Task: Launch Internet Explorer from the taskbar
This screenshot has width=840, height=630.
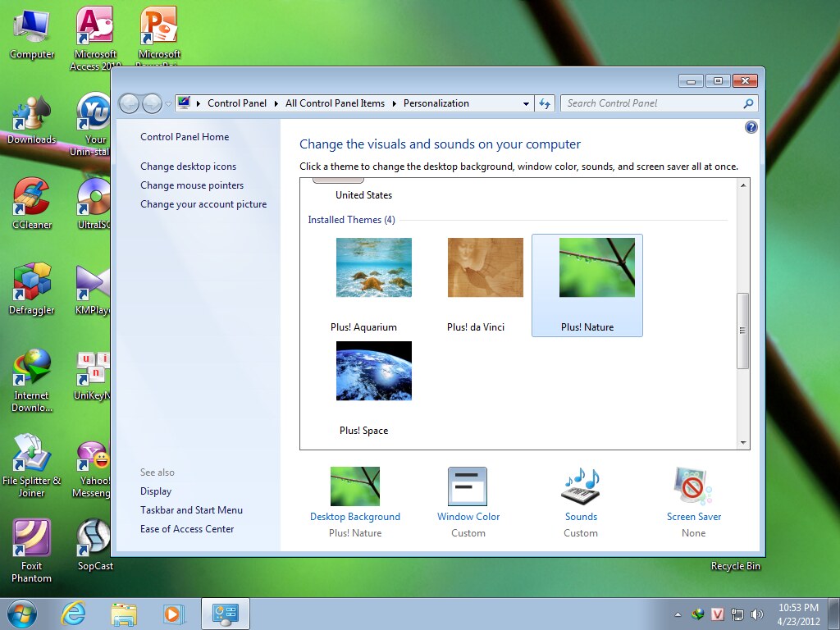Action: pyautogui.click(x=73, y=613)
